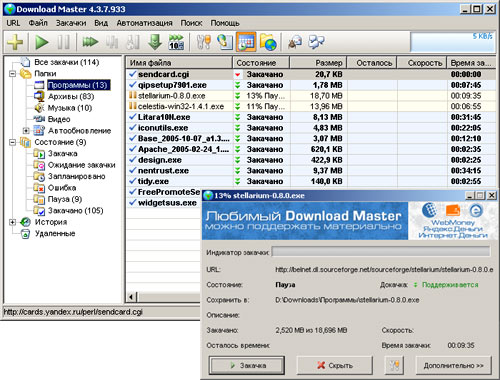Screen dimensions: 500x380
Task: Sort by Имя файла column header
Action: pos(179,62)
